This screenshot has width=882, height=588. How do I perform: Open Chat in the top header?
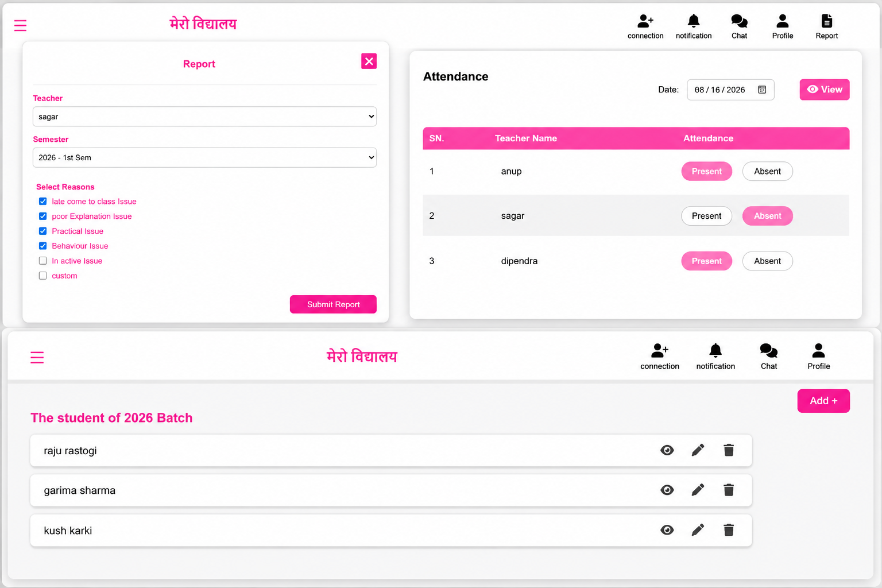click(x=739, y=21)
